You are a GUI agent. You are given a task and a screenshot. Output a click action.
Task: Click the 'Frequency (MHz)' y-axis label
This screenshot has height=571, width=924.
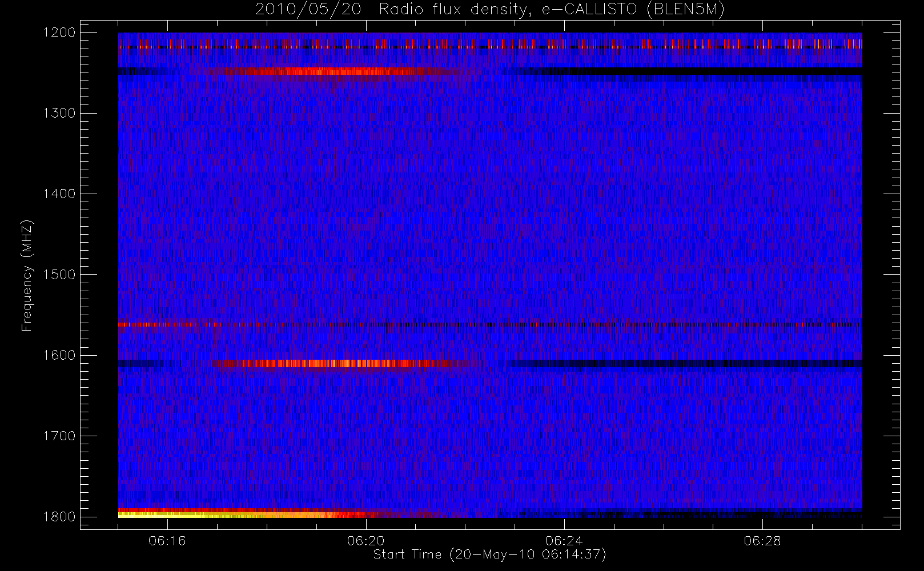[26, 275]
